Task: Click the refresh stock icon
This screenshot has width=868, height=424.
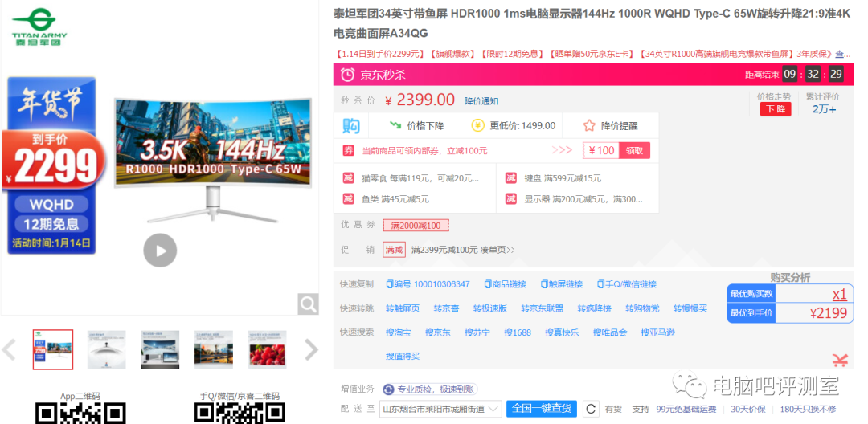Action: click(x=592, y=409)
